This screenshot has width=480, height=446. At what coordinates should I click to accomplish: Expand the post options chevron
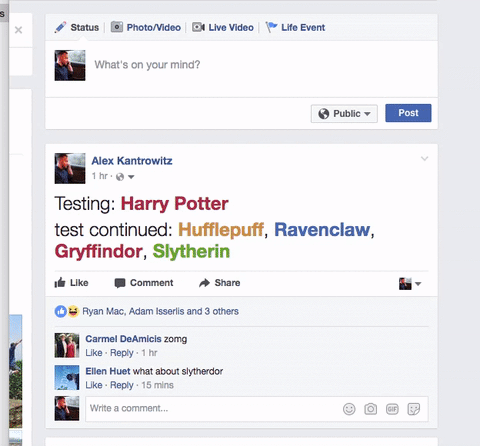point(424,158)
